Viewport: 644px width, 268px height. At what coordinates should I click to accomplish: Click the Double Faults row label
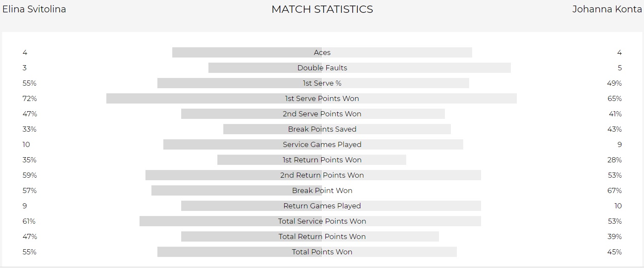322,68
